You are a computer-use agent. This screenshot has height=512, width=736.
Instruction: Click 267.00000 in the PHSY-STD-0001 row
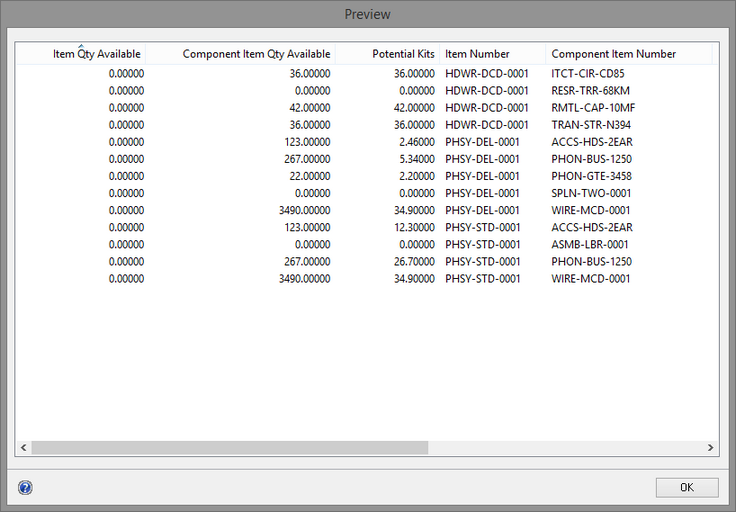coord(307,261)
